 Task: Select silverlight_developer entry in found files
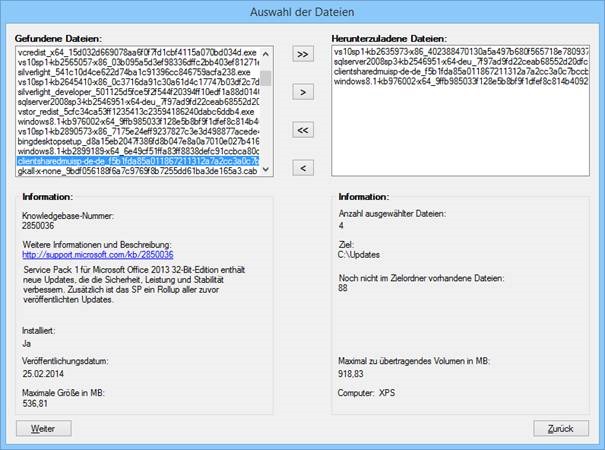(x=137, y=89)
